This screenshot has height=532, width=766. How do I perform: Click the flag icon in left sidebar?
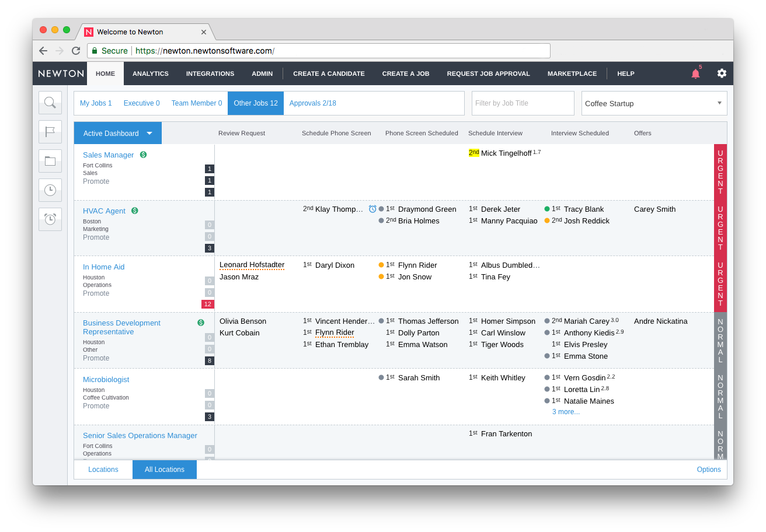(50, 132)
